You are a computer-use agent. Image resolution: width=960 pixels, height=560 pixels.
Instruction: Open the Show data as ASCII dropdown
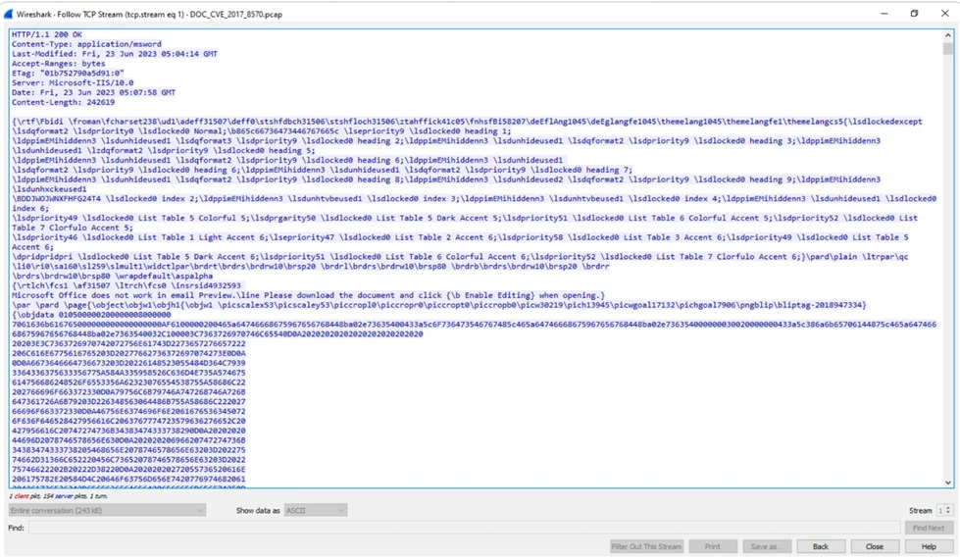pyautogui.click(x=316, y=510)
